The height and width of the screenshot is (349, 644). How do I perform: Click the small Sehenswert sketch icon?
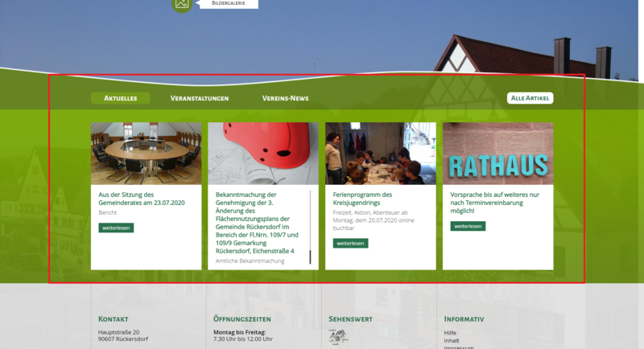pos(338,337)
